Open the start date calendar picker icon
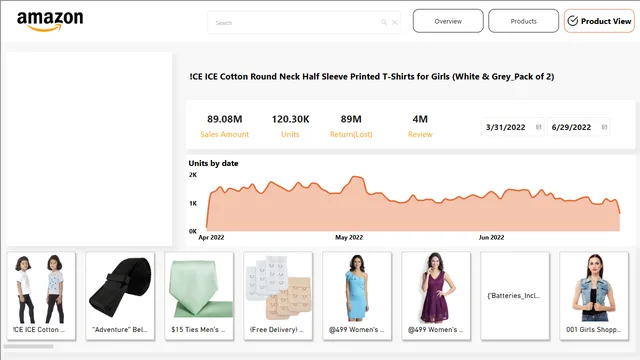The width and height of the screenshot is (640, 360). click(538, 127)
